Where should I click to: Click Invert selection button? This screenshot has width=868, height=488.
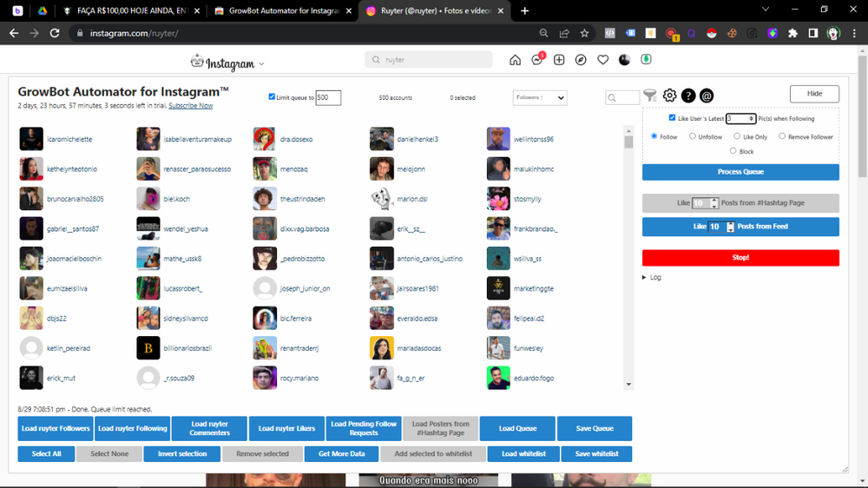coord(182,453)
